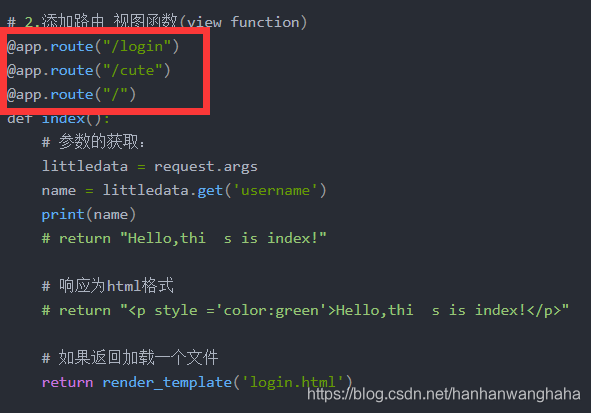Click the '# return "Hello,thi s is index!"' comment
This screenshot has height=413, width=591.
tap(184, 238)
